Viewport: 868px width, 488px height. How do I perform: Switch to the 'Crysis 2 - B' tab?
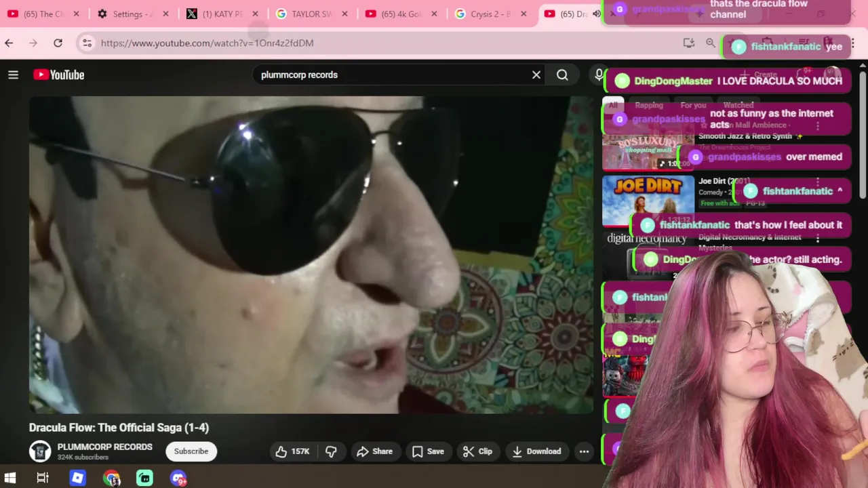coord(491,14)
